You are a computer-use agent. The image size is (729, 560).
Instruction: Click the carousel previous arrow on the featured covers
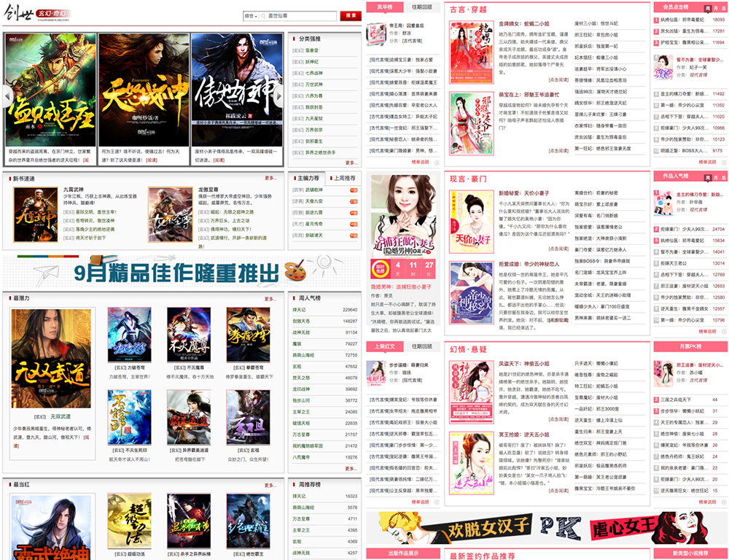[x=7, y=96]
